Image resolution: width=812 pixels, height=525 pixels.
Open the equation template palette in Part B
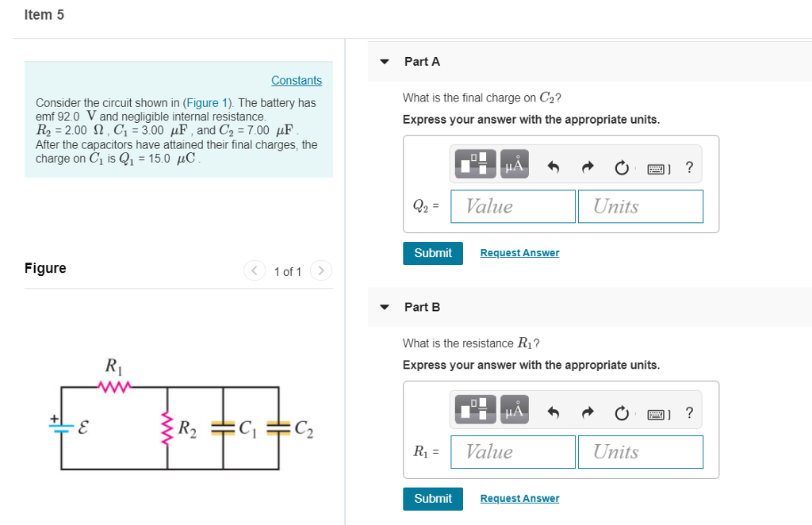(474, 409)
